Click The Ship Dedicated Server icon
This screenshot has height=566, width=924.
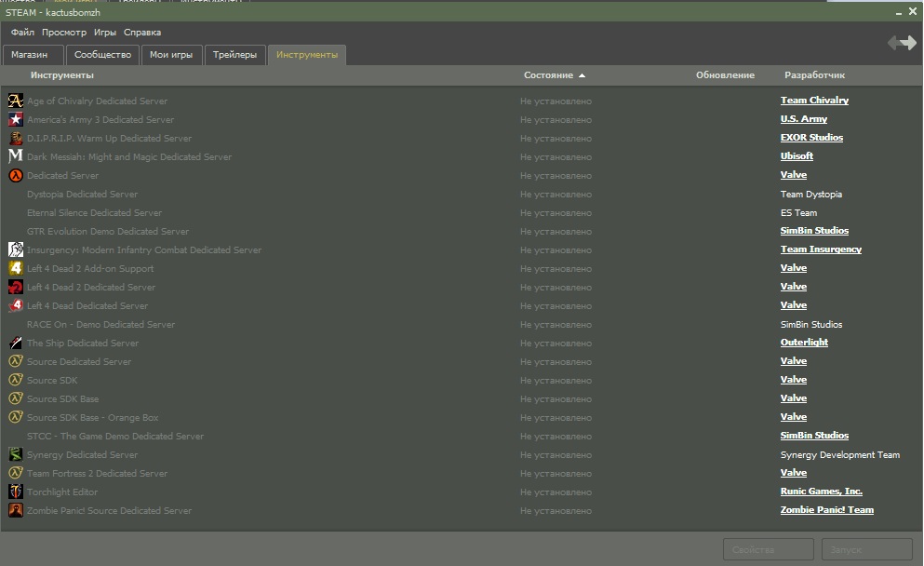(x=16, y=344)
